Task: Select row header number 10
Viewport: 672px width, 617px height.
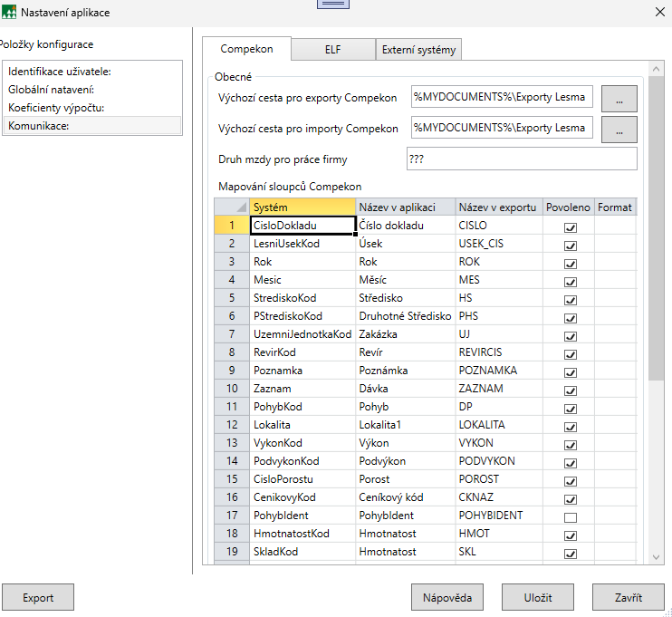Action: 232,389
